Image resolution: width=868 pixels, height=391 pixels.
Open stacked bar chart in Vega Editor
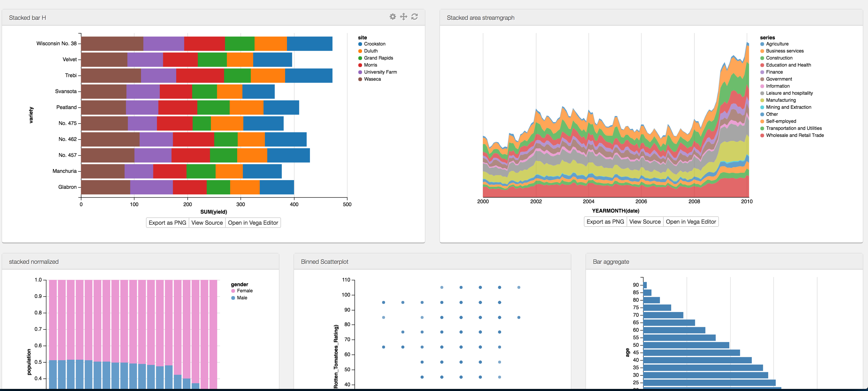pos(253,223)
